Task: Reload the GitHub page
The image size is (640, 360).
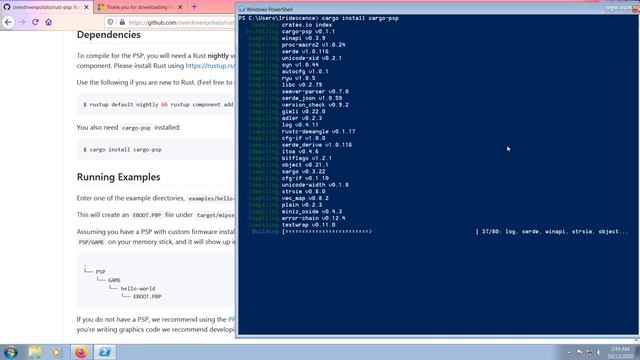Action: coord(35,22)
